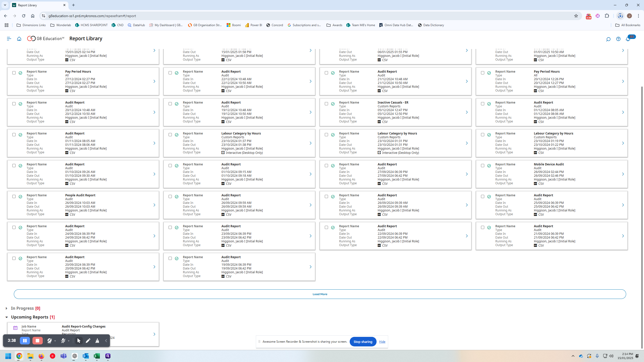Image resolution: width=644 pixels, height=362 pixels.
Task: Tick checkbox for Mobile Device Audit report
Action: click(x=482, y=166)
